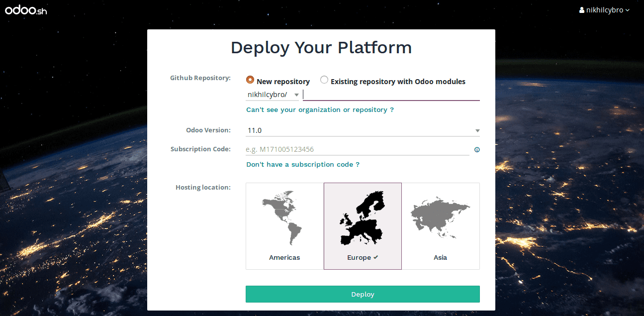Expand the Odoo Version 11.0 dropdown

(363, 130)
